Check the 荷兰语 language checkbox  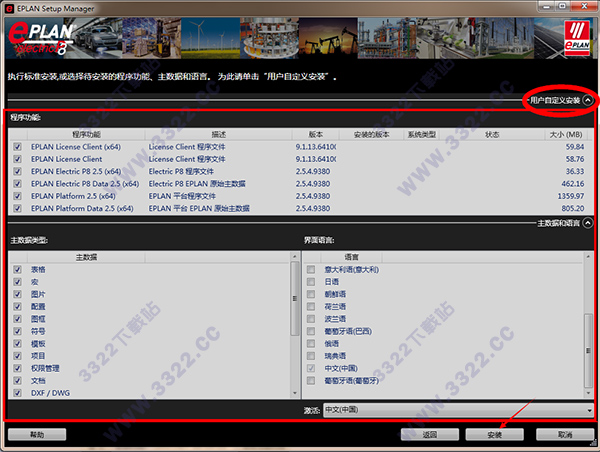pyautogui.click(x=311, y=307)
